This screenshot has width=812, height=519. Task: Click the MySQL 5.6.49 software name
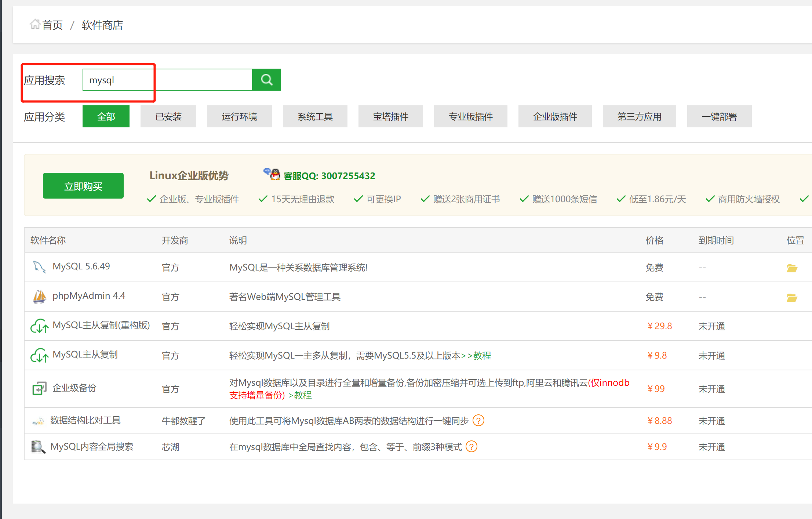(x=81, y=266)
